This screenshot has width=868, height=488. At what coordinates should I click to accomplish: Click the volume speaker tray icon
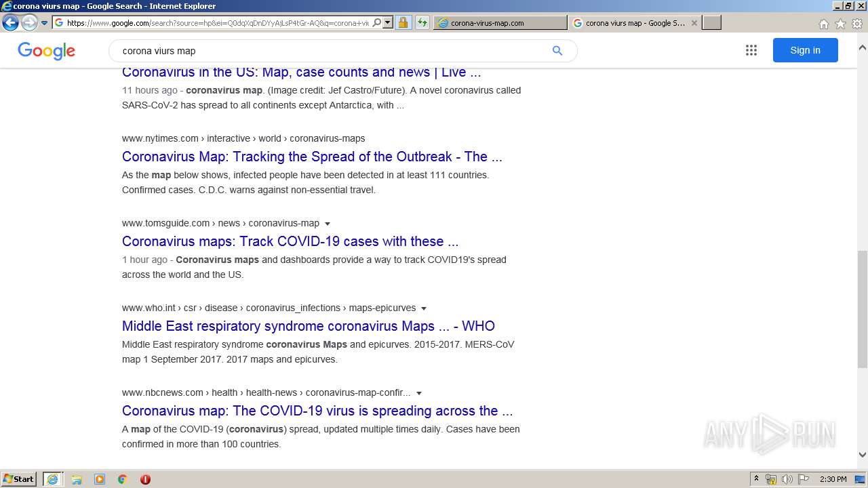pyautogui.click(x=787, y=479)
